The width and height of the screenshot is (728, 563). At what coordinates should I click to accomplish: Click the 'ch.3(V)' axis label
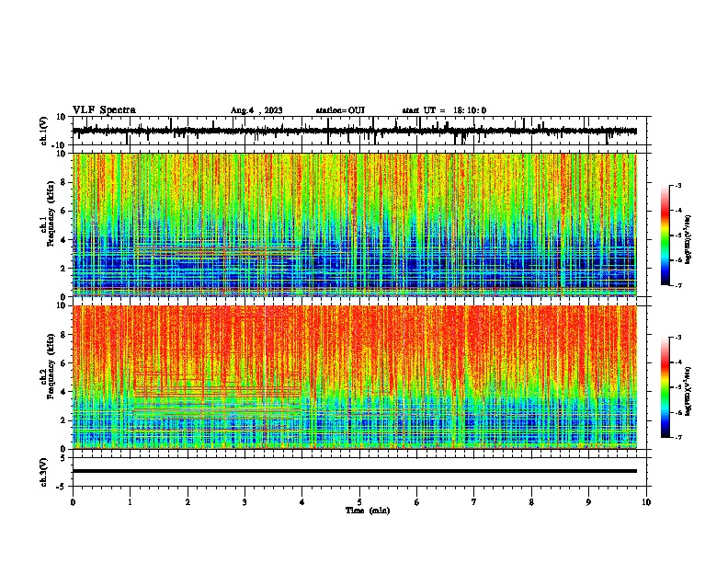(x=43, y=473)
